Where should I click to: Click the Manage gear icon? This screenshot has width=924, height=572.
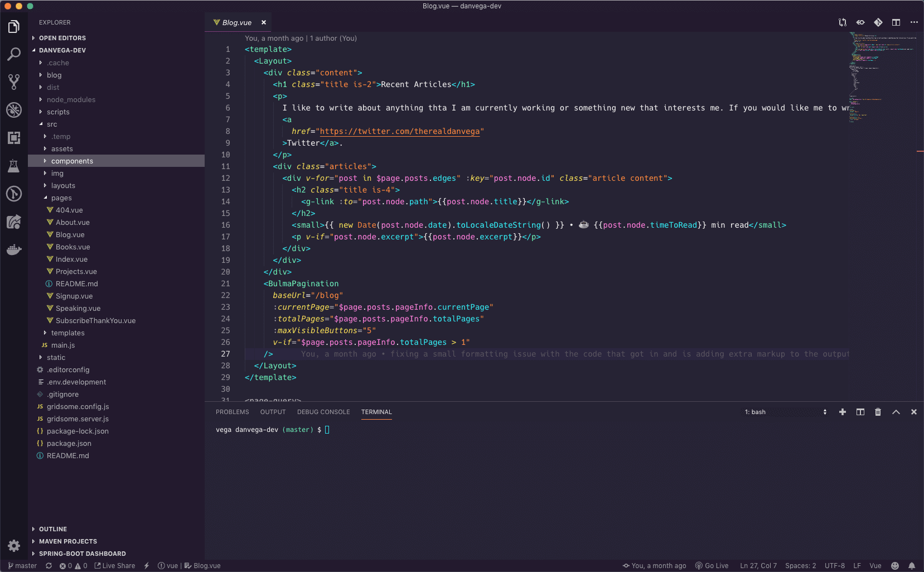click(x=14, y=545)
